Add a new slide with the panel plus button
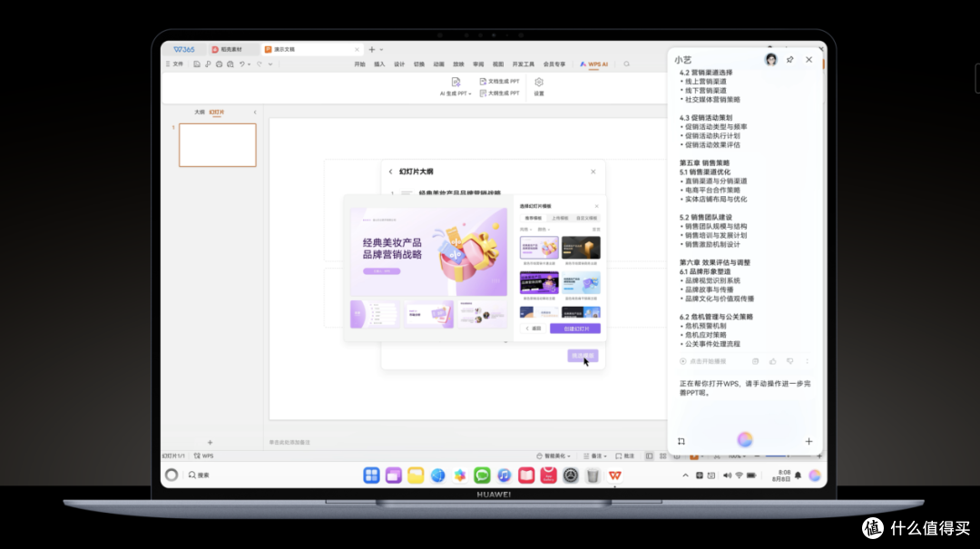 coord(210,442)
